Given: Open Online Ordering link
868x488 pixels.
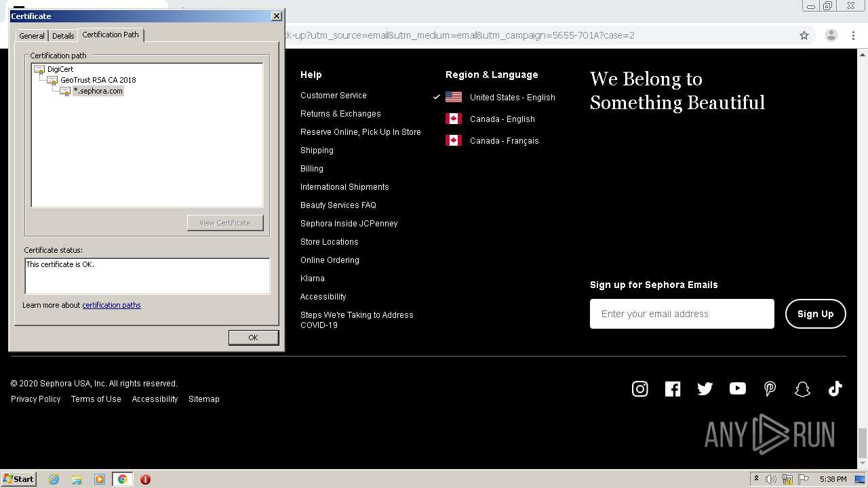Looking at the screenshot, I should click(x=330, y=260).
